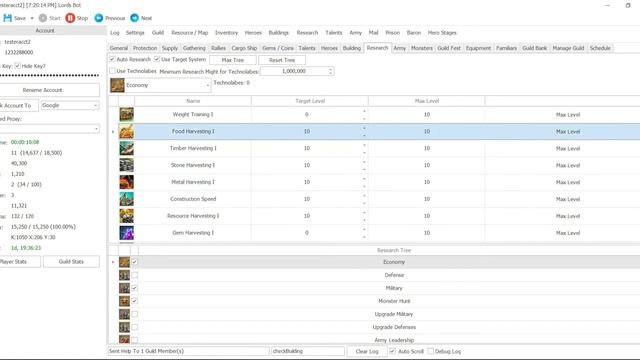Toggle the Auto Scroll checkbox
The image size is (640, 360).
pos(393,351)
